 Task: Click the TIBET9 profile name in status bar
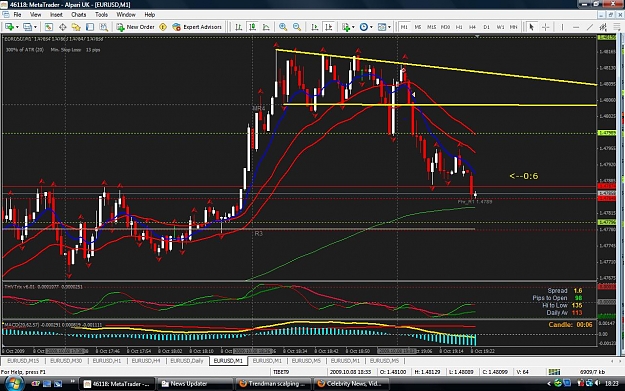click(281, 372)
